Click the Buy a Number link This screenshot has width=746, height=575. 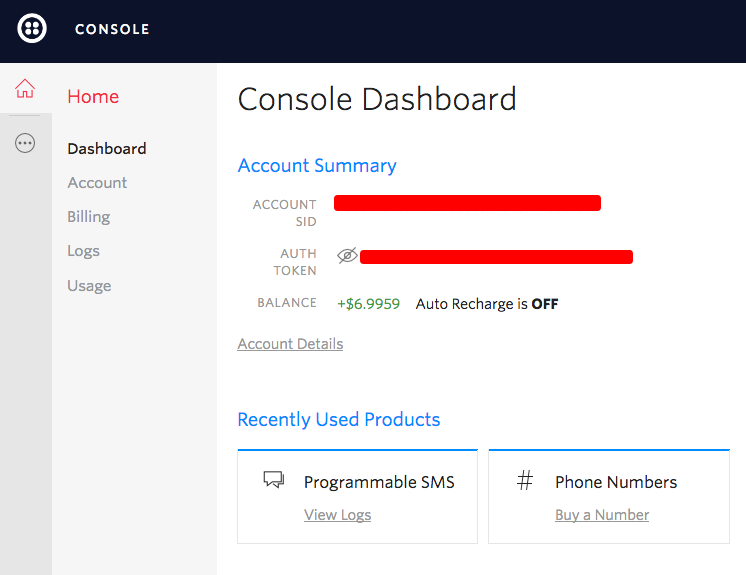point(602,515)
